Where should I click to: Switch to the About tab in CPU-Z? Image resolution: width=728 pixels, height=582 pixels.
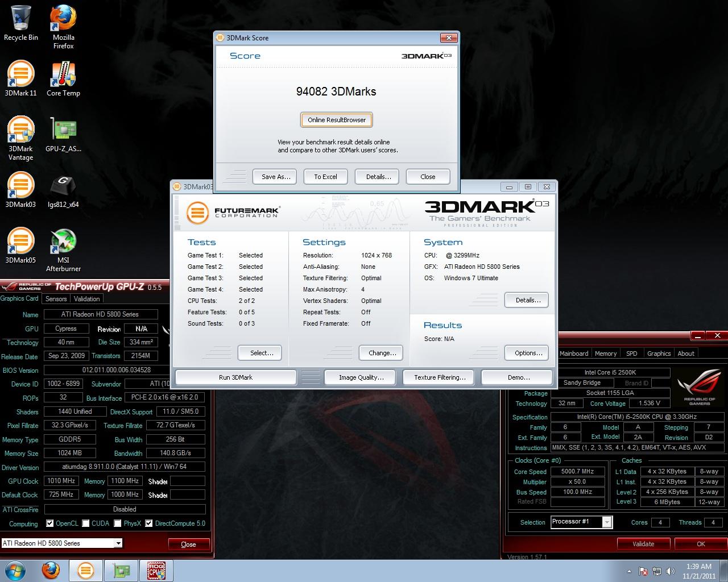[x=686, y=354]
